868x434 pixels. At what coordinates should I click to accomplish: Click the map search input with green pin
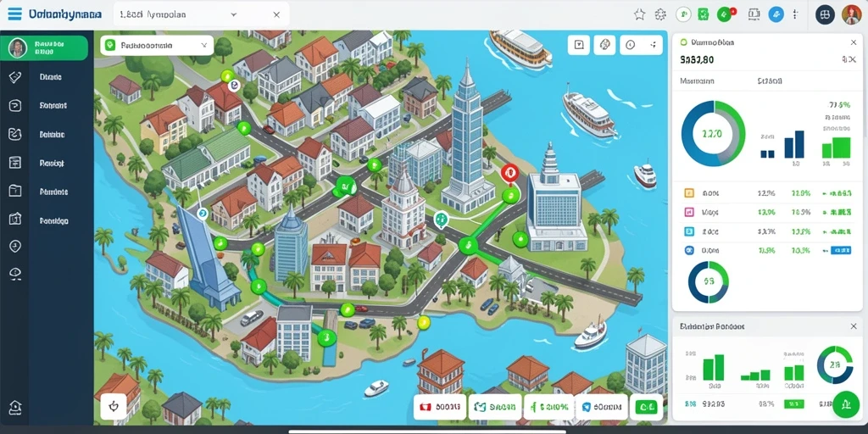click(157, 46)
